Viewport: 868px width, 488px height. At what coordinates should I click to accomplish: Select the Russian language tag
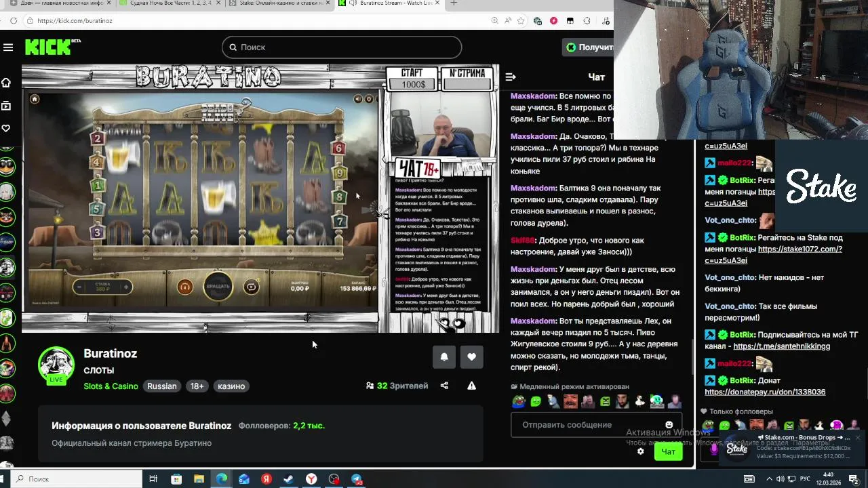pos(162,386)
